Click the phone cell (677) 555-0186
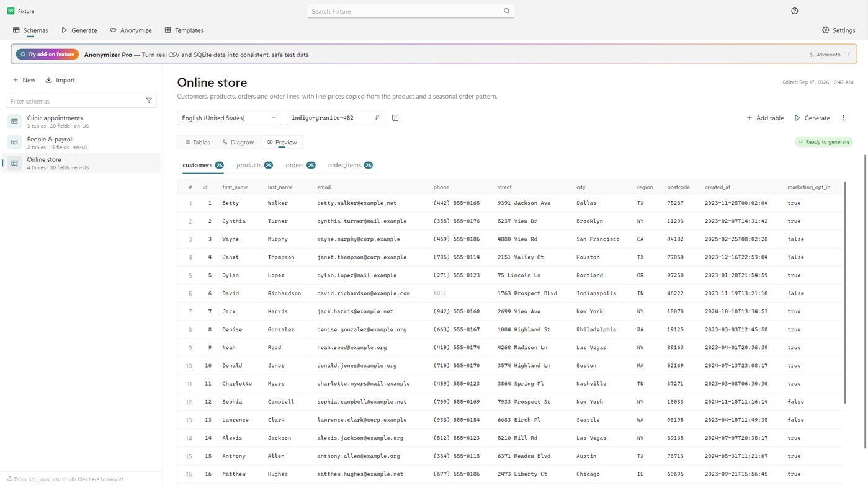868x488 pixels. 457,474
